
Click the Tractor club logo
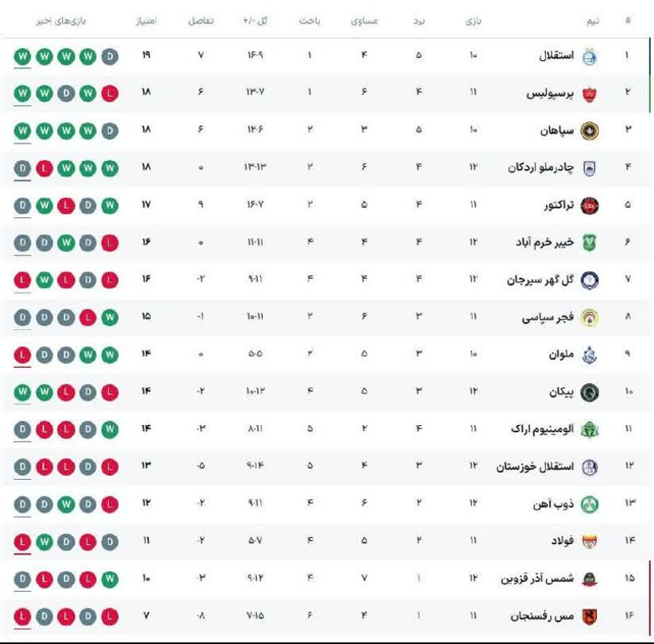(590, 205)
